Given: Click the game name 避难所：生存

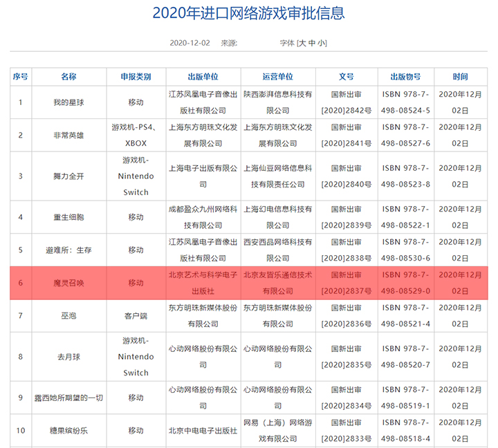Looking at the screenshot, I should 68,250.
